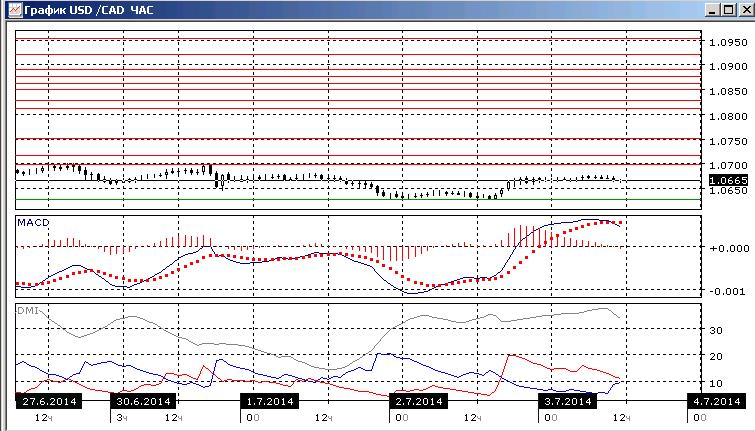Click the 3.7.2014 date marker
Image resolution: width=755 pixels, height=431 pixels.
(568, 401)
